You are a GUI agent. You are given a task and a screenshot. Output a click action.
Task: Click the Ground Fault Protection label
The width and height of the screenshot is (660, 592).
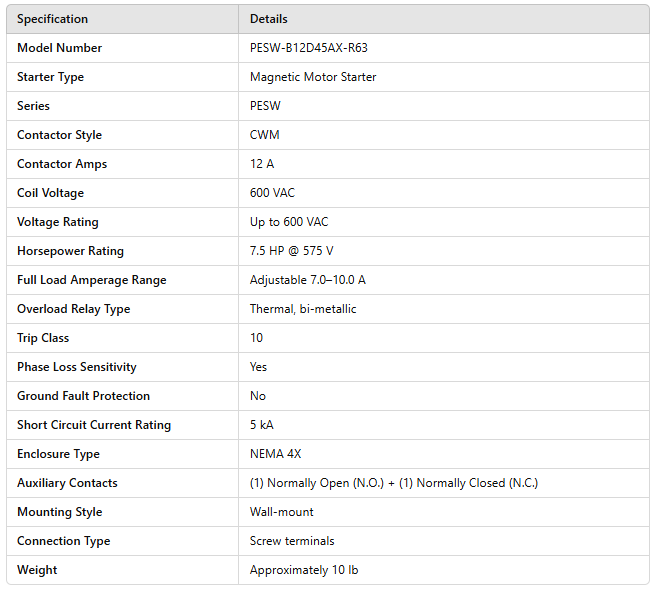pos(83,396)
